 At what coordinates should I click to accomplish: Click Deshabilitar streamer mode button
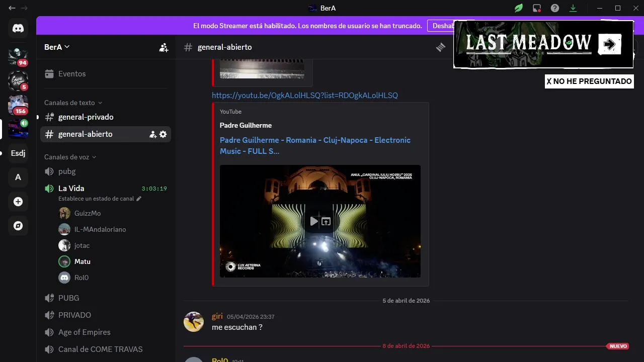coord(440,26)
